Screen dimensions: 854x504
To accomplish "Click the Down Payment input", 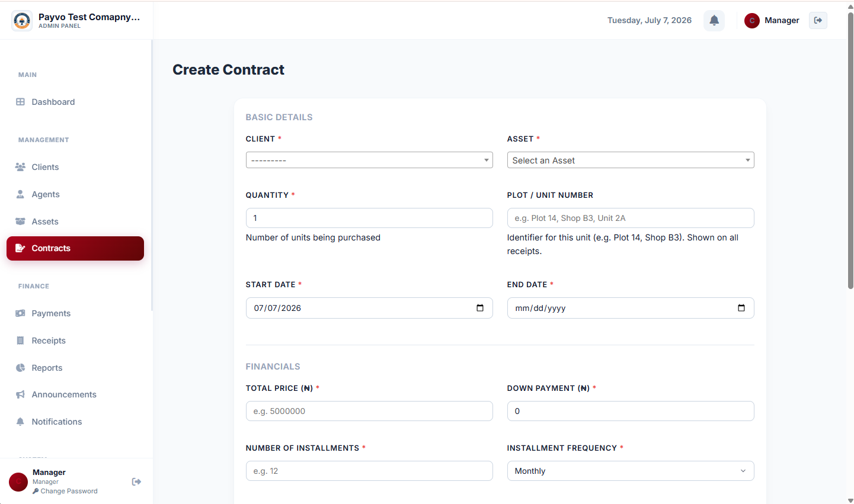I will click(x=631, y=411).
